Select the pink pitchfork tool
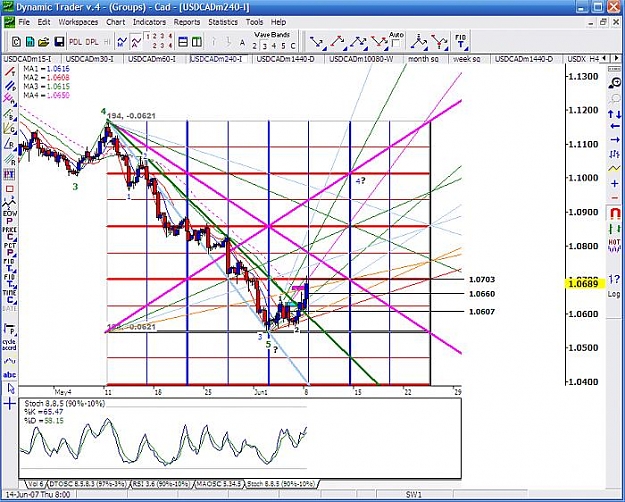Image resolution: width=625 pixels, height=502 pixels. tap(10, 98)
